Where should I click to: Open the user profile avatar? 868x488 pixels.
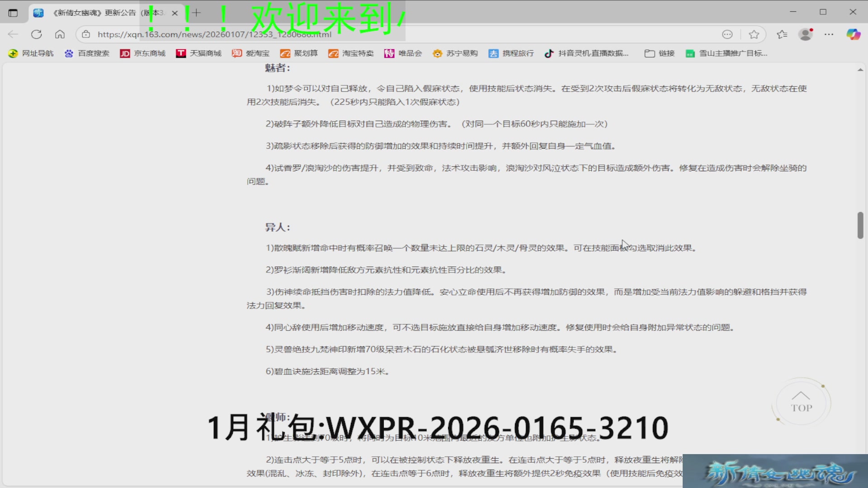coord(805,34)
